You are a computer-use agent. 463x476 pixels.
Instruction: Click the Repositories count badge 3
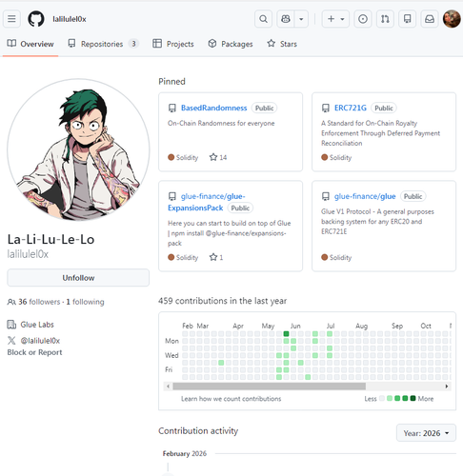[x=133, y=44]
